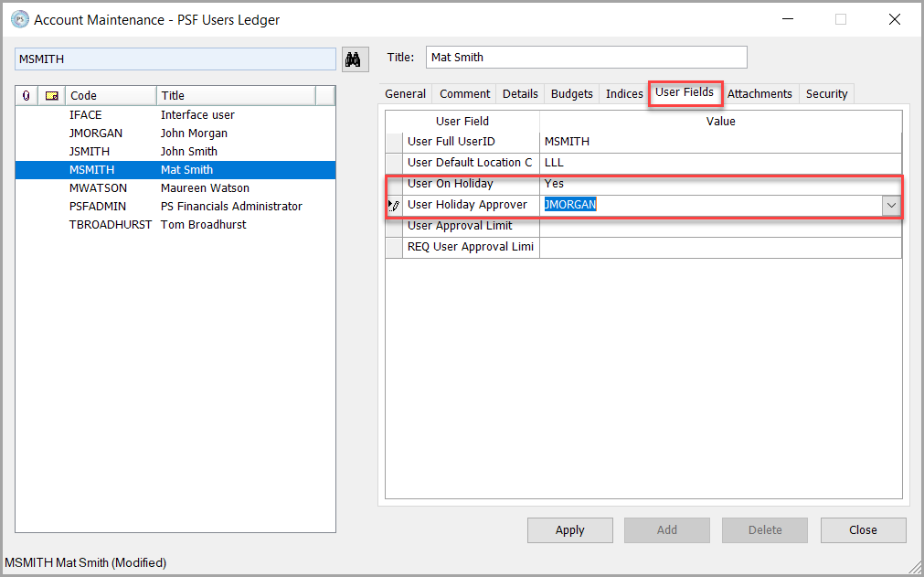Click the User On Holiday value cell
This screenshot has width=924, height=577.
point(719,184)
